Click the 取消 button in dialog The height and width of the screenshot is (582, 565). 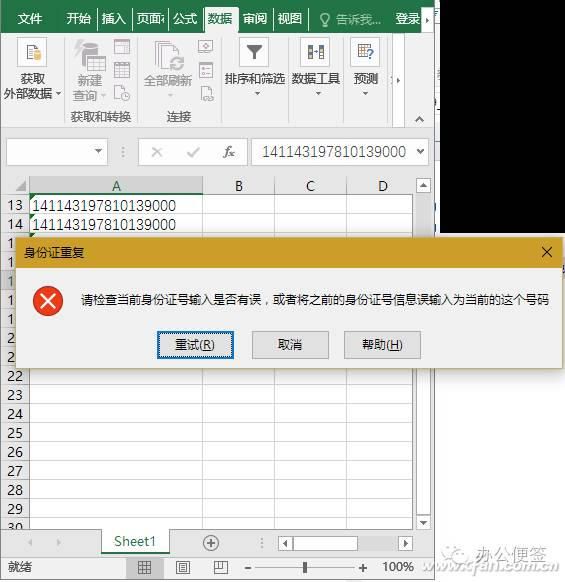290,345
